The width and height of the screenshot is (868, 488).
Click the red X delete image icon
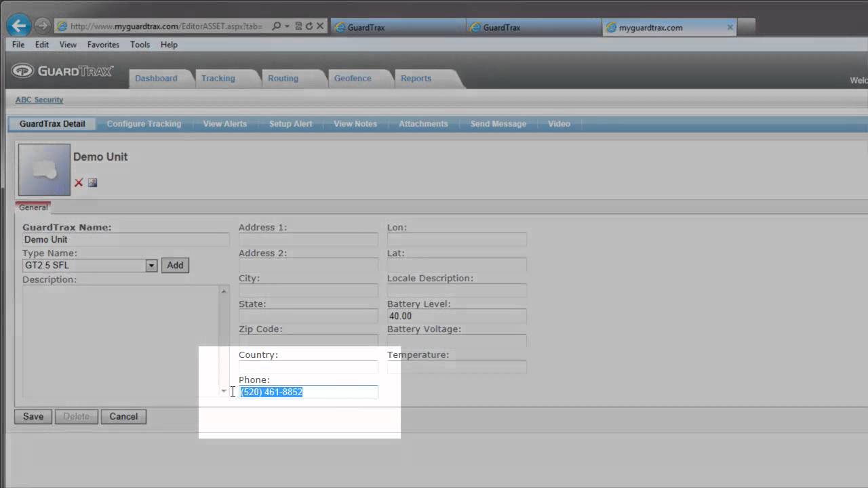coord(79,182)
